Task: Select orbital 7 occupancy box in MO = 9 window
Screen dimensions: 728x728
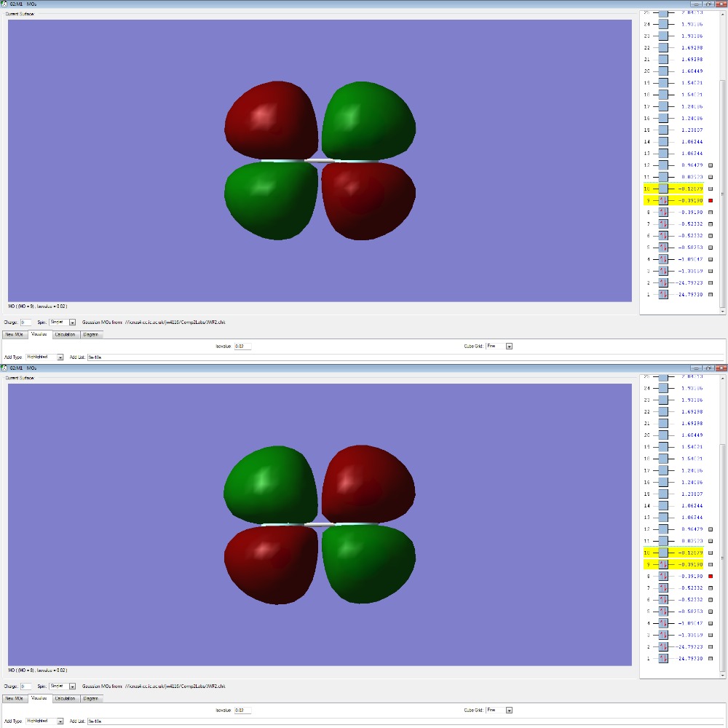Action: coord(663,223)
